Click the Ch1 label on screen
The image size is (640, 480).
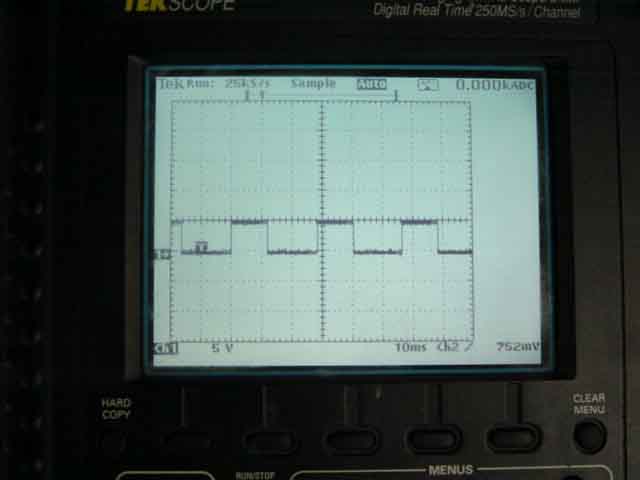(x=165, y=348)
